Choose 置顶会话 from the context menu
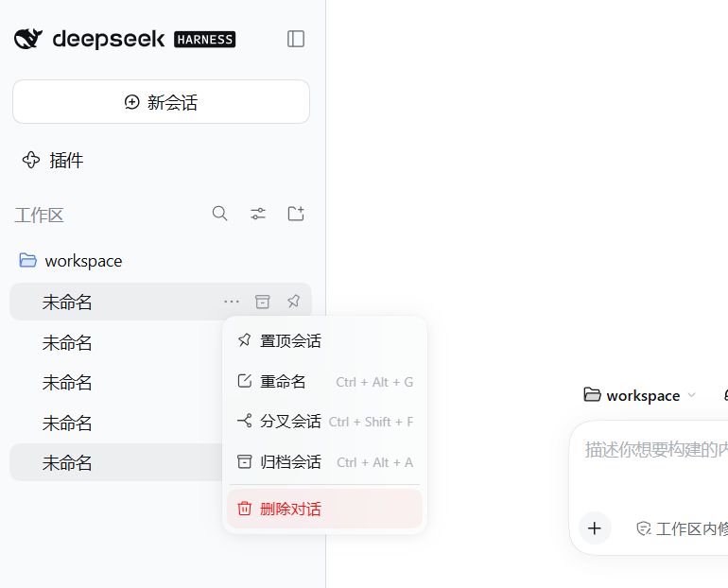 point(324,341)
